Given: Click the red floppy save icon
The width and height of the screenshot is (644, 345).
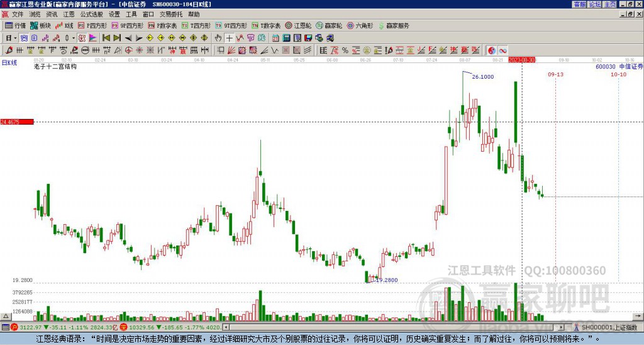Looking at the screenshot, I should (308, 38).
